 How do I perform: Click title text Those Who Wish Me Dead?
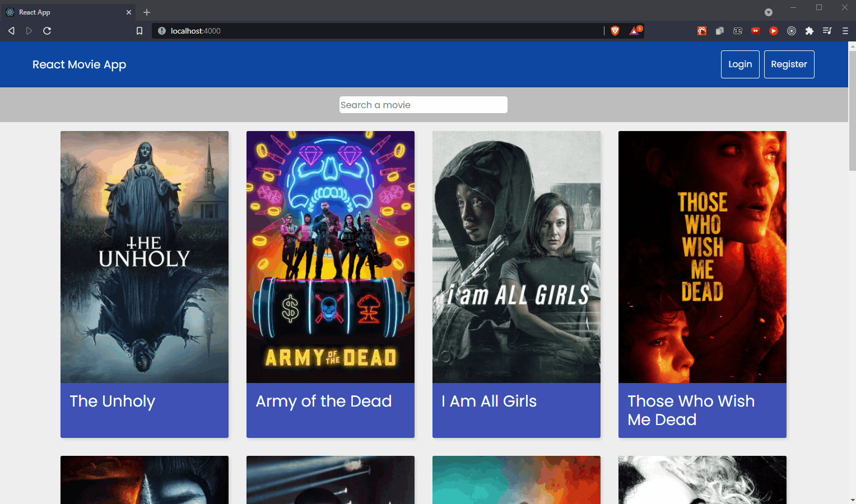[x=691, y=410]
